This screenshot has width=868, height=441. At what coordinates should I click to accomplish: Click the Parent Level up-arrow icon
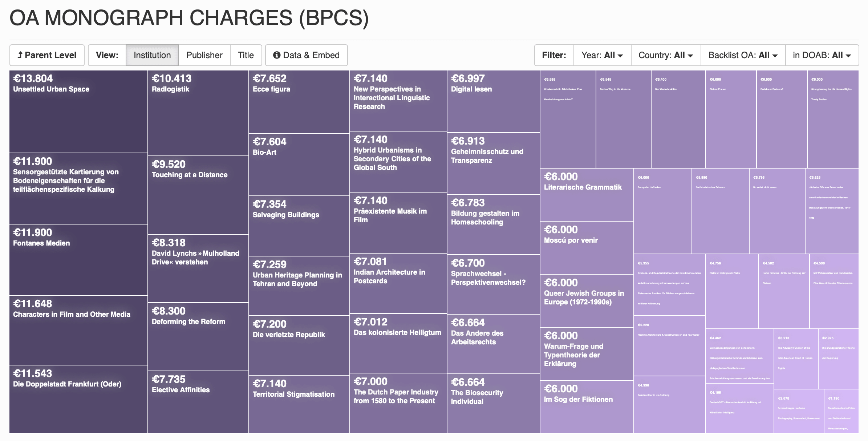[x=20, y=55]
